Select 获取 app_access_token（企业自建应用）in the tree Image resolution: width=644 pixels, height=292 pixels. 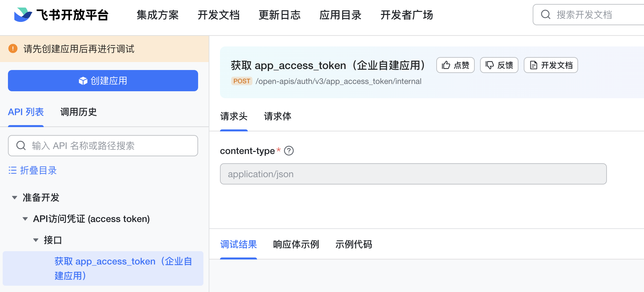(x=103, y=268)
